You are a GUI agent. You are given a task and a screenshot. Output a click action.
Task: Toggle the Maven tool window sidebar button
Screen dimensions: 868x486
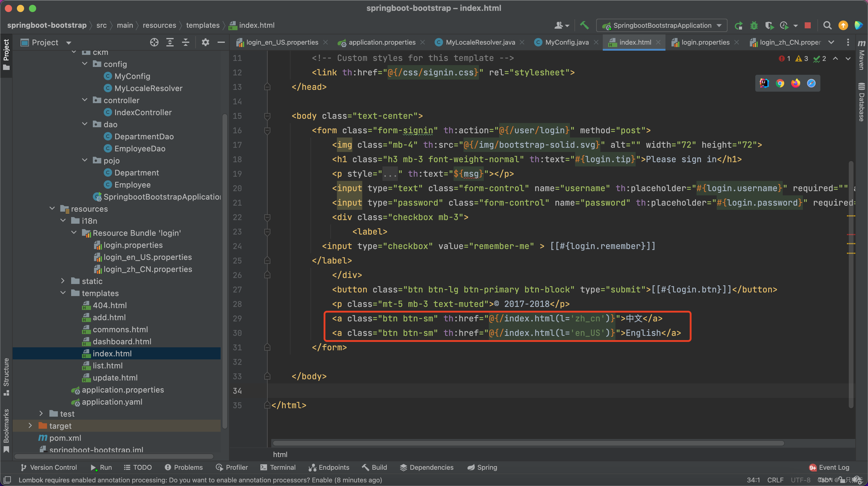861,55
